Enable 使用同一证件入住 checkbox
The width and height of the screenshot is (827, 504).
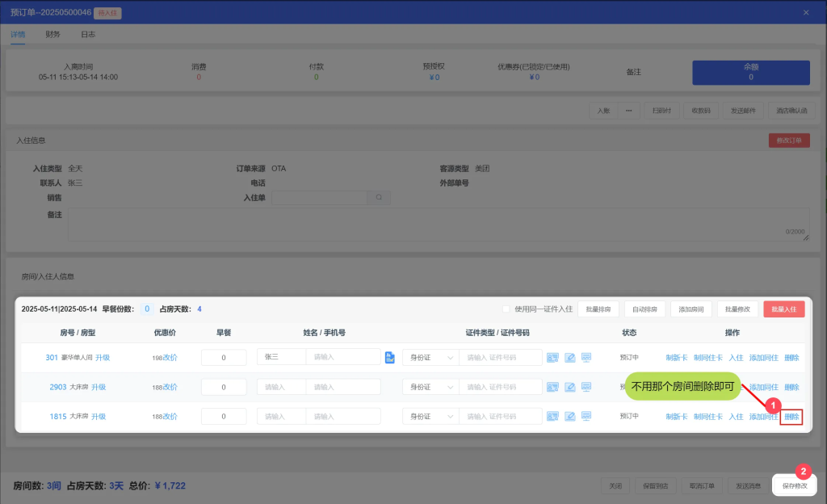506,309
